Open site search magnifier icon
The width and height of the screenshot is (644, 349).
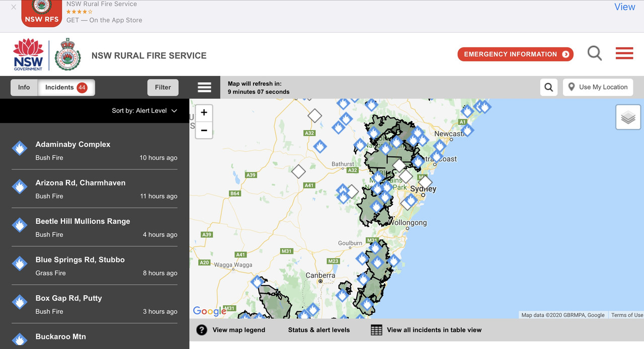pyautogui.click(x=595, y=53)
